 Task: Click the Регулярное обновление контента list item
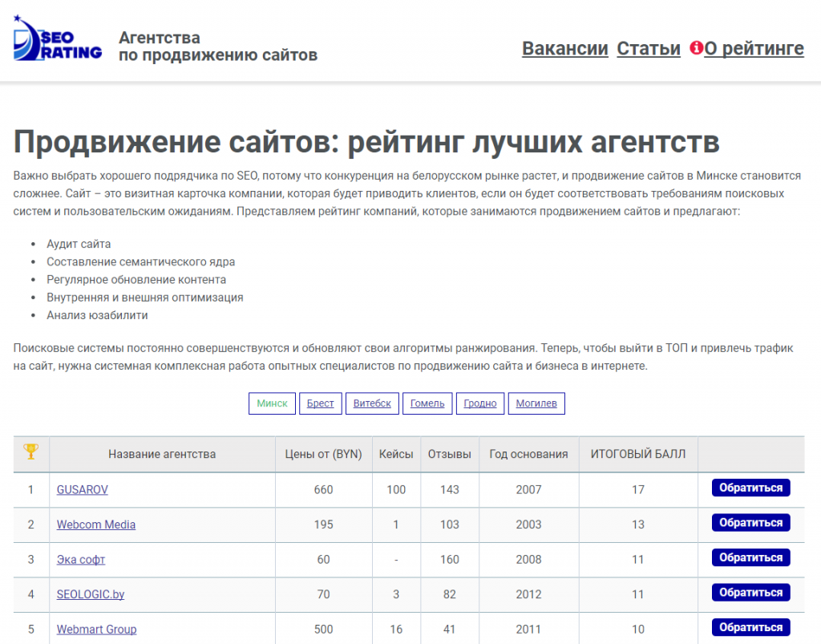(x=136, y=280)
